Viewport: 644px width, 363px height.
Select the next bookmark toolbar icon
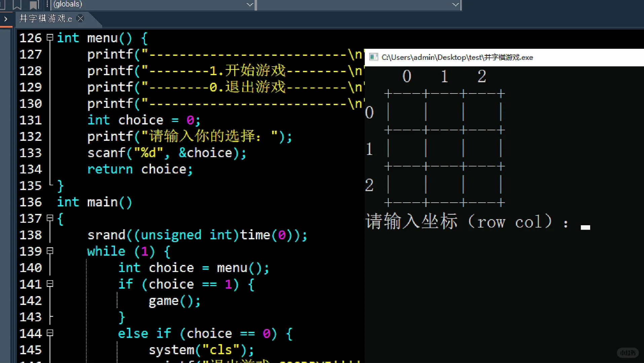coord(33,4)
